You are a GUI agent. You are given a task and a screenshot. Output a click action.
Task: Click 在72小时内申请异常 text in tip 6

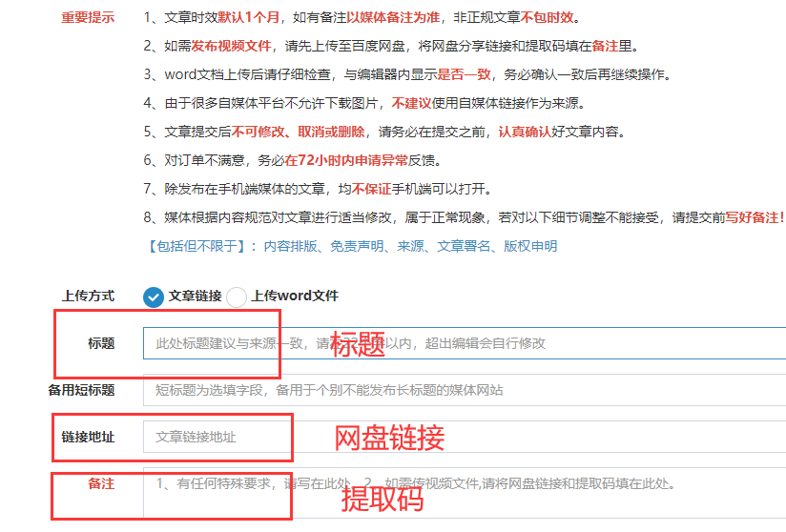click(x=338, y=160)
